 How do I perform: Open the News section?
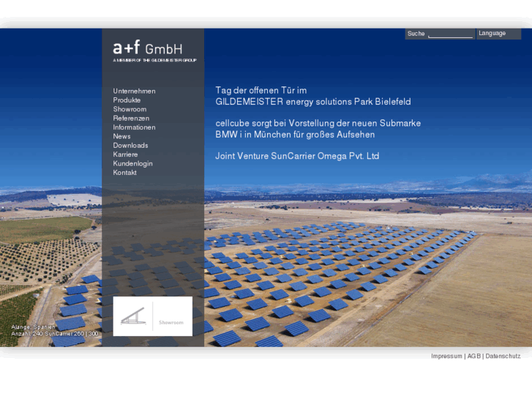(x=121, y=136)
